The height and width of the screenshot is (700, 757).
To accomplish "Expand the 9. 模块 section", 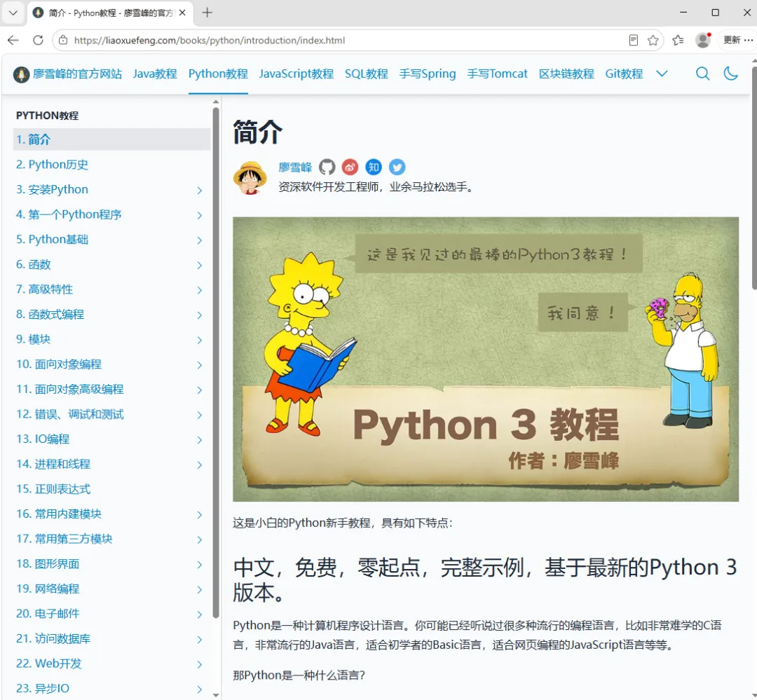I will pos(199,341).
